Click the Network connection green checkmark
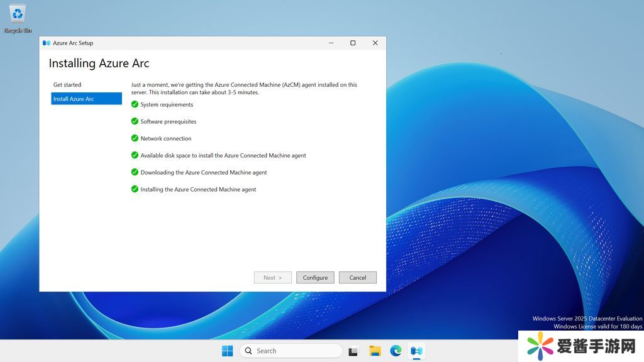The width and height of the screenshot is (644, 362). point(135,138)
